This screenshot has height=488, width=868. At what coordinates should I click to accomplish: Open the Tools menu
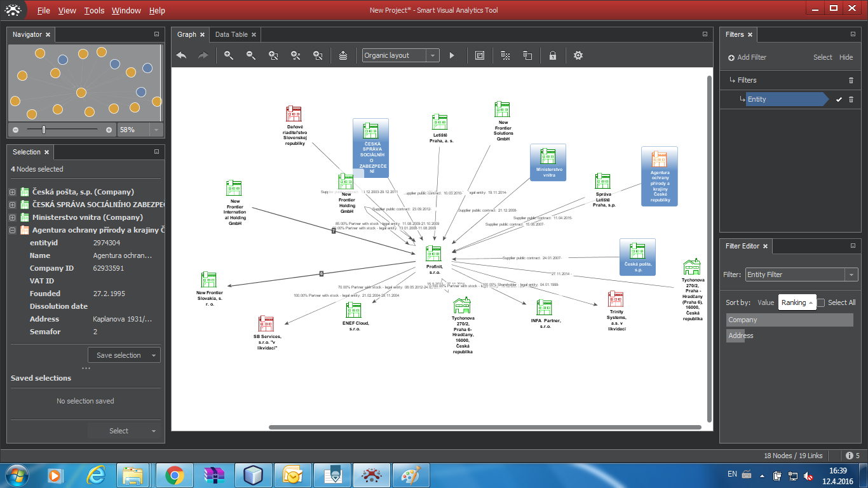(94, 11)
